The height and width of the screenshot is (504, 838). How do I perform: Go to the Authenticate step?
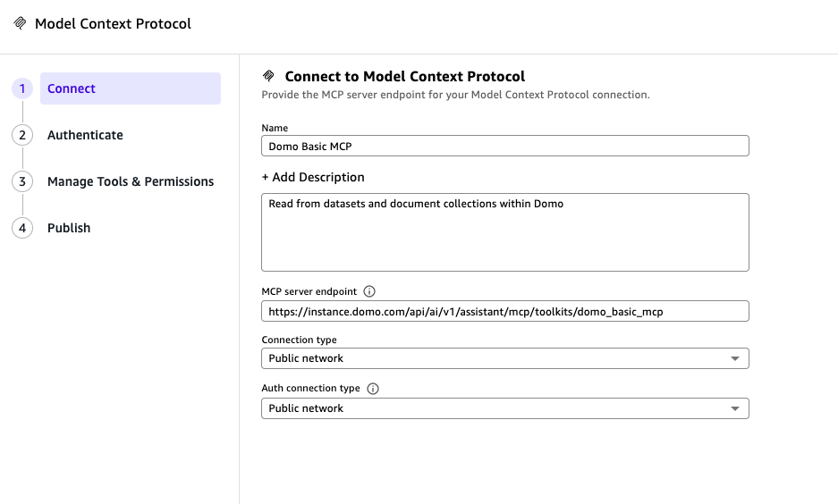[85, 135]
